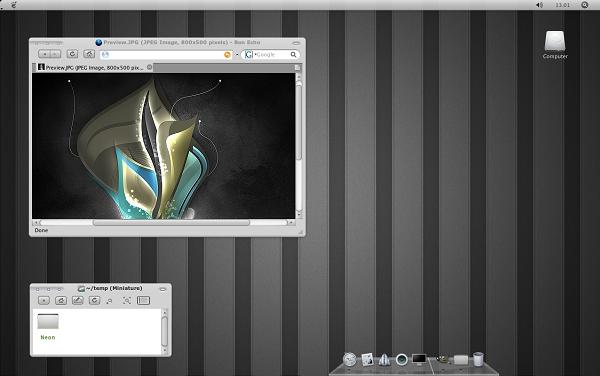Open the trash can in the dock

point(478,359)
